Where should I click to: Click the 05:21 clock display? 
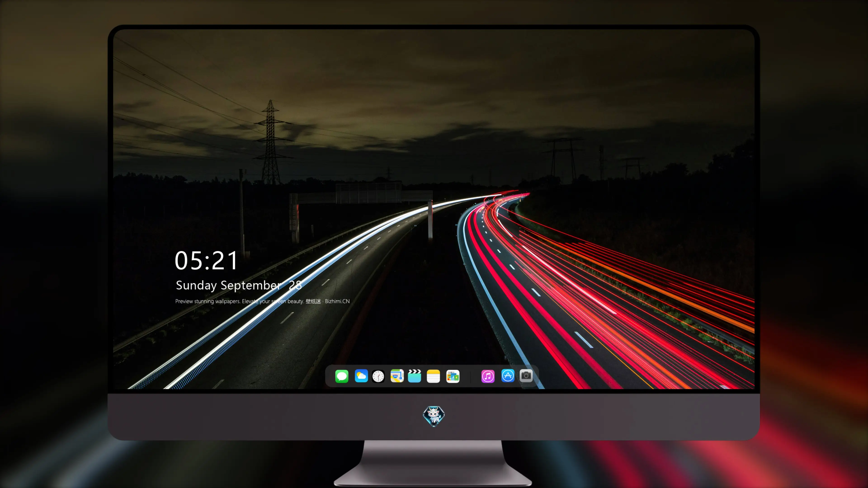point(206,261)
